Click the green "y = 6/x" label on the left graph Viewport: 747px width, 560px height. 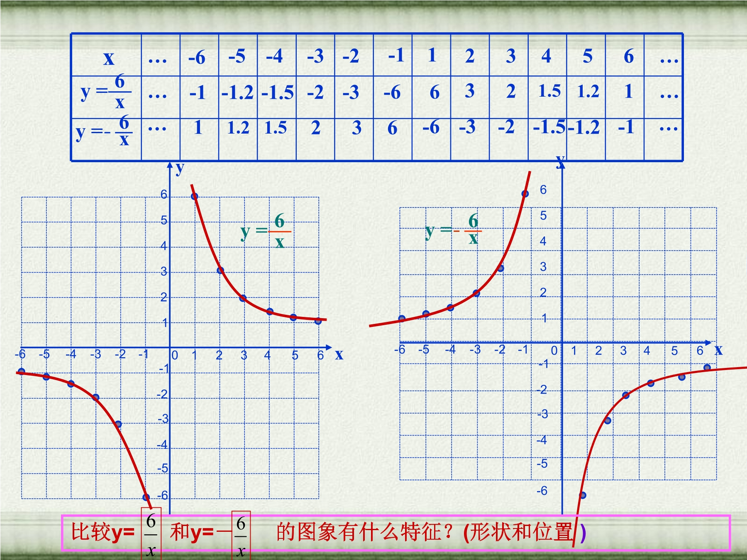point(266,231)
